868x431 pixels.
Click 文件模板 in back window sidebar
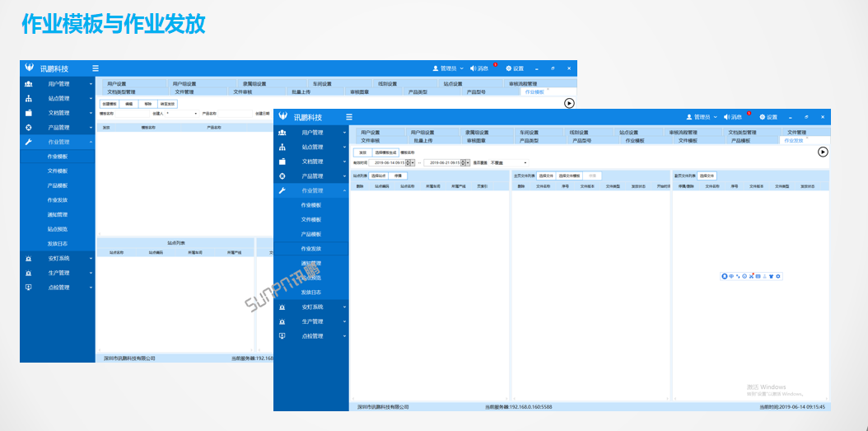[58, 171]
